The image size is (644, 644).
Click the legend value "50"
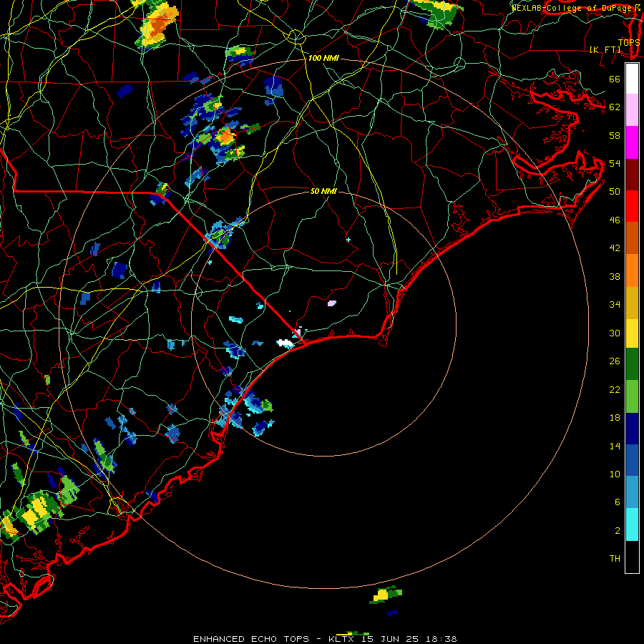pyautogui.click(x=615, y=191)
